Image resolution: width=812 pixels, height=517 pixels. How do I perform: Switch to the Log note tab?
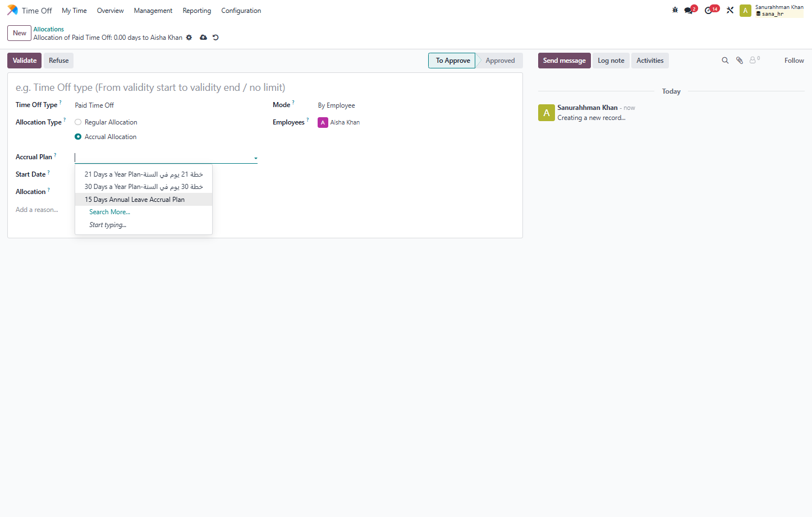(611, 61)
